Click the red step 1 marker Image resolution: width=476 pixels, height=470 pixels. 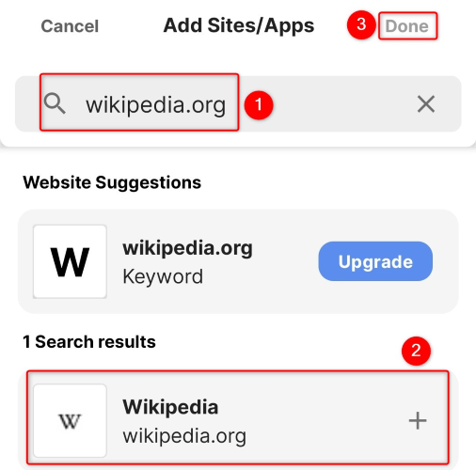[259, 105]
